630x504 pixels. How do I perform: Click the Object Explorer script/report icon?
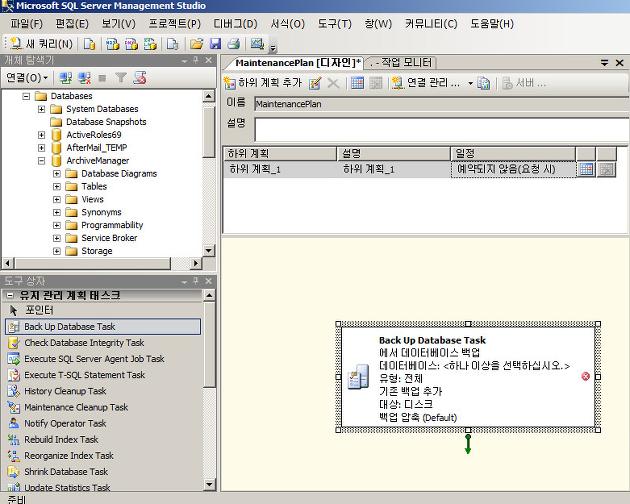coord(140,77)
